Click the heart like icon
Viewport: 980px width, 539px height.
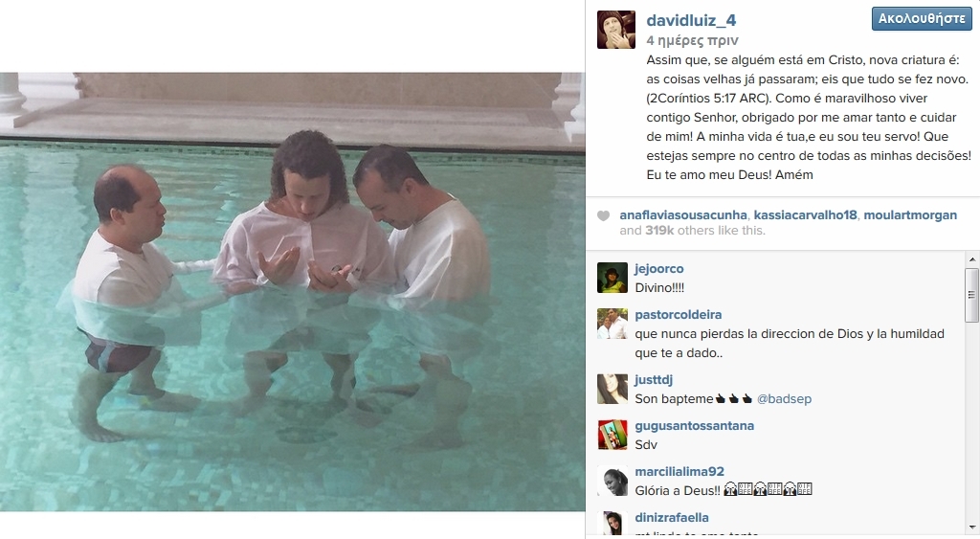pyautogui.click(x=603, y=215)
